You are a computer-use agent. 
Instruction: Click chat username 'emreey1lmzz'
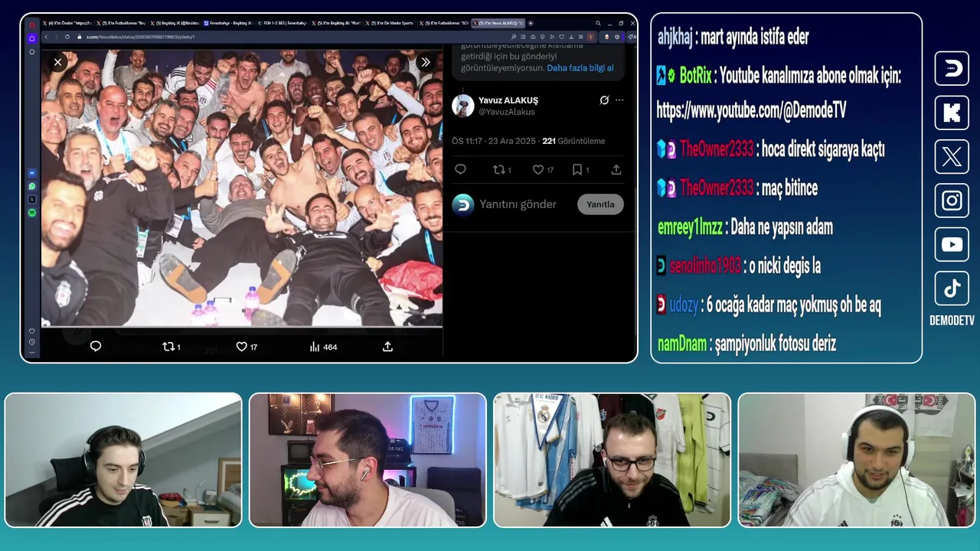(x=690, y=227)
